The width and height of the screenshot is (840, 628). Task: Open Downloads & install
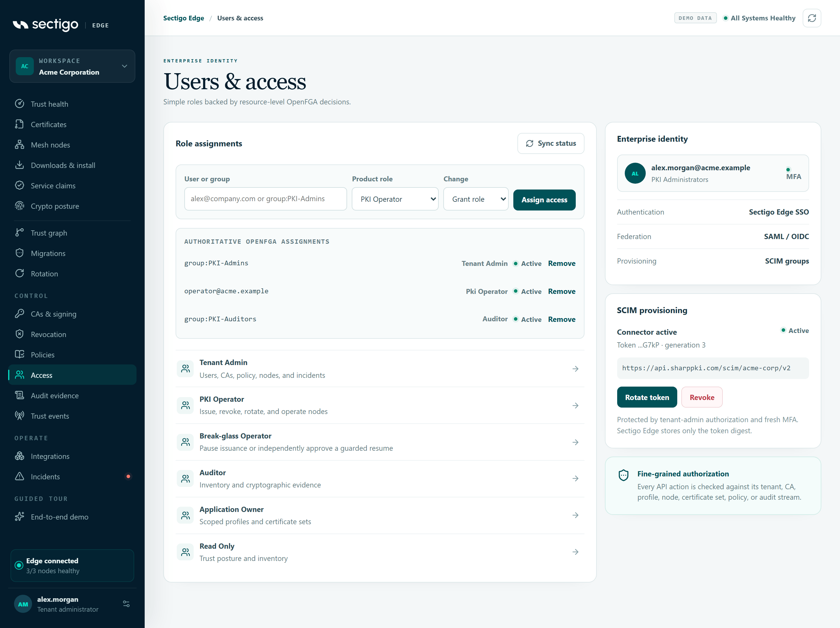click(x=72, y=165)
